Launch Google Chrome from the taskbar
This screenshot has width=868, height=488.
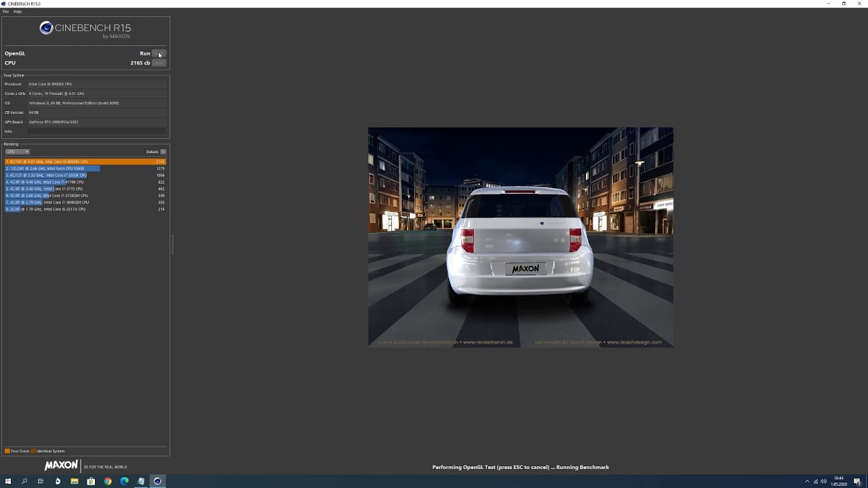click(107, 481)
